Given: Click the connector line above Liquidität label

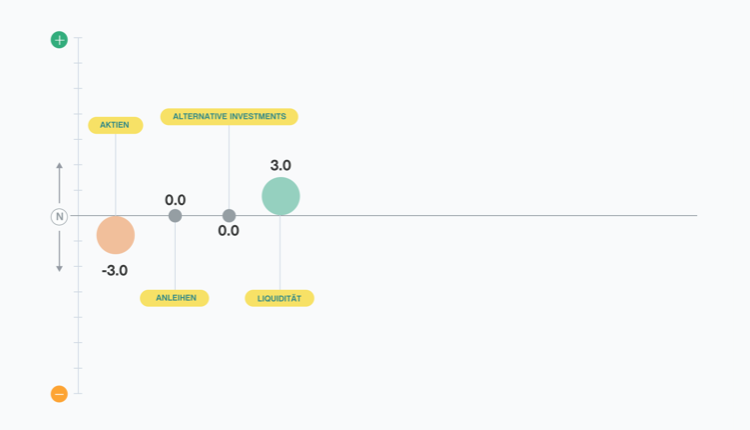Looking at the screenshot, I should tap(280, 253).
